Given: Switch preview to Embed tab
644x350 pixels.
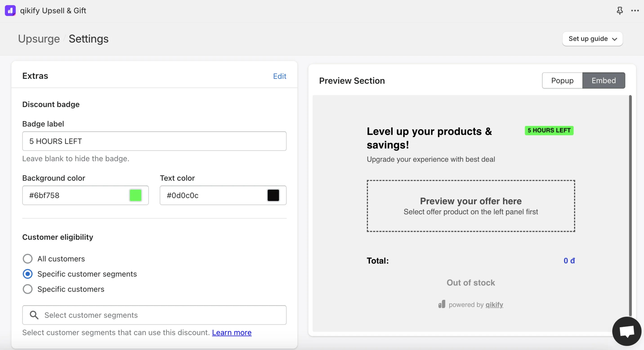Looking at the screenshot, I should (x=604, y=80).
